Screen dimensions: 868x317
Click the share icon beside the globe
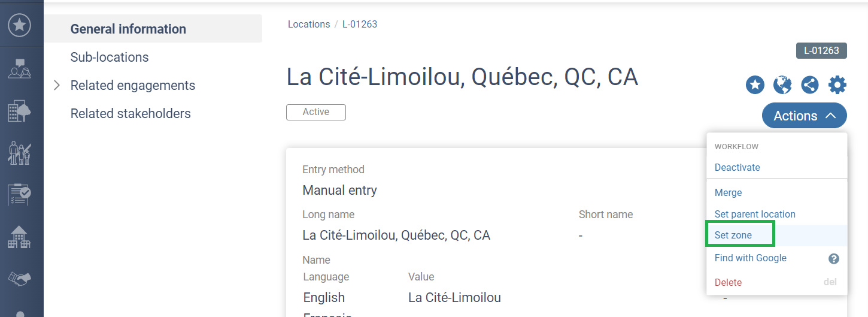(810, 85)
